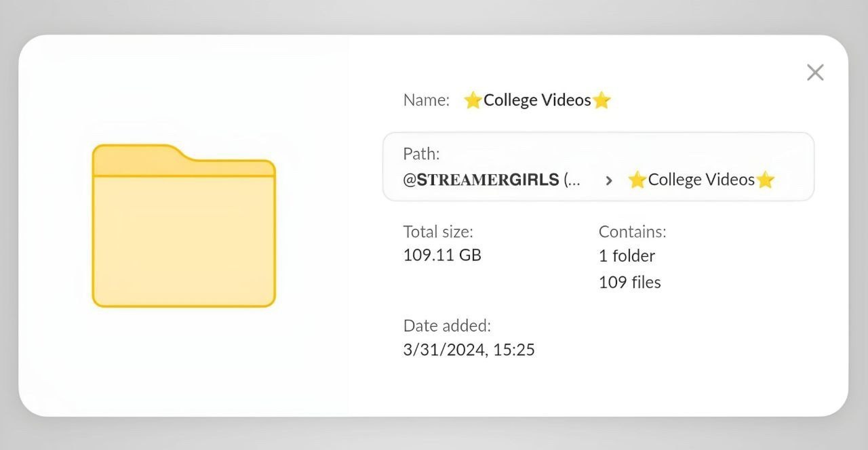Select the 3/31/2024, 15:25 date value
The height and width of the screenshot is (450, 868).
click(x=469, y=350)
